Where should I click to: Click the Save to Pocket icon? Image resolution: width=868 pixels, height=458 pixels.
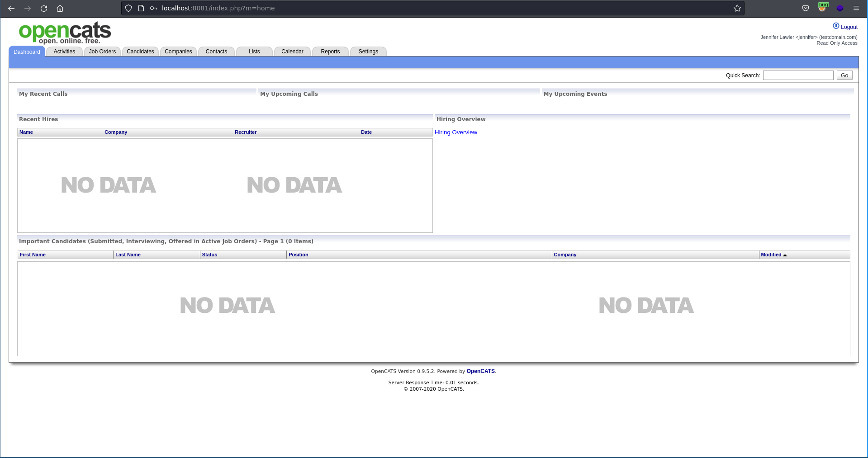[x=805, y=8]
